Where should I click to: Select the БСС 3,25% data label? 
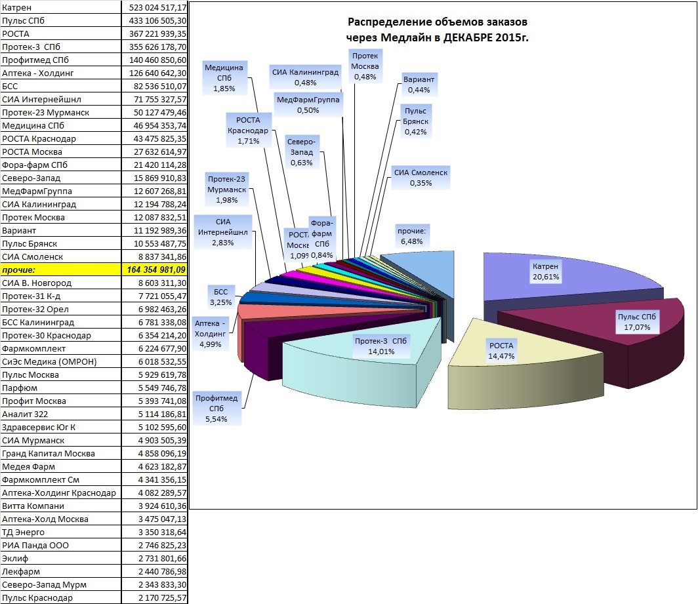click(x=221, y=297)
